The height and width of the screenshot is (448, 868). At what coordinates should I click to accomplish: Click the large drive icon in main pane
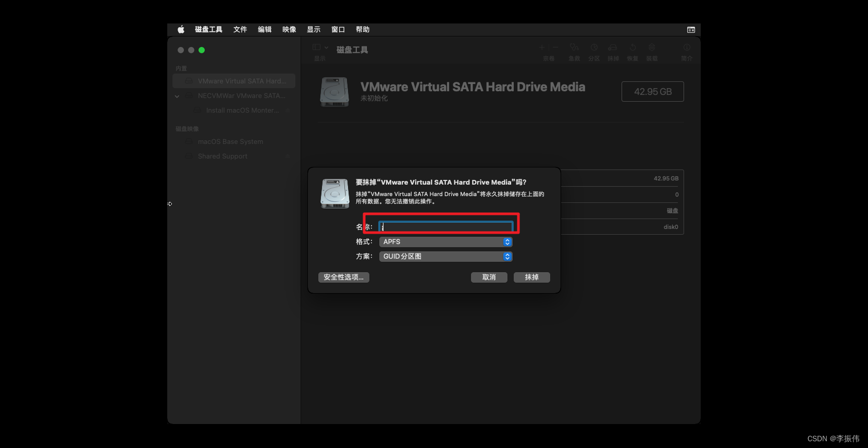pos(334,92)
